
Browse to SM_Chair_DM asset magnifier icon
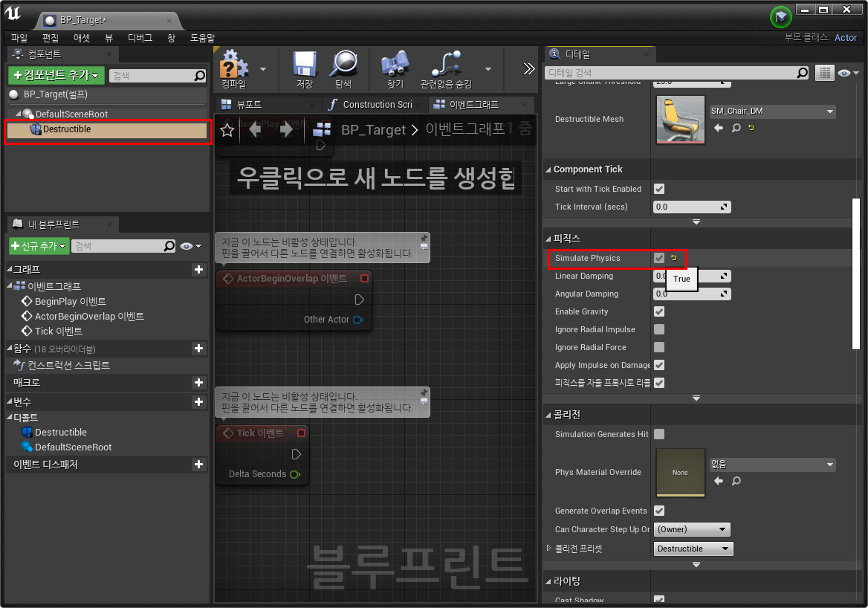pos(736,128)
